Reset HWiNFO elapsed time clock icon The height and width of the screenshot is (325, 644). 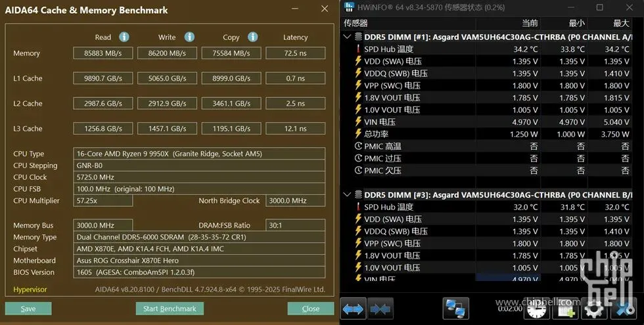[x=536, y=309]
